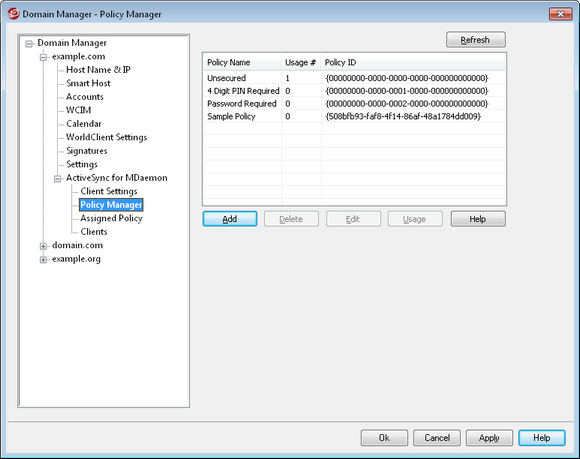Click the Refresh button
This screenshot has height=459, width=580.
click(476, 40)
